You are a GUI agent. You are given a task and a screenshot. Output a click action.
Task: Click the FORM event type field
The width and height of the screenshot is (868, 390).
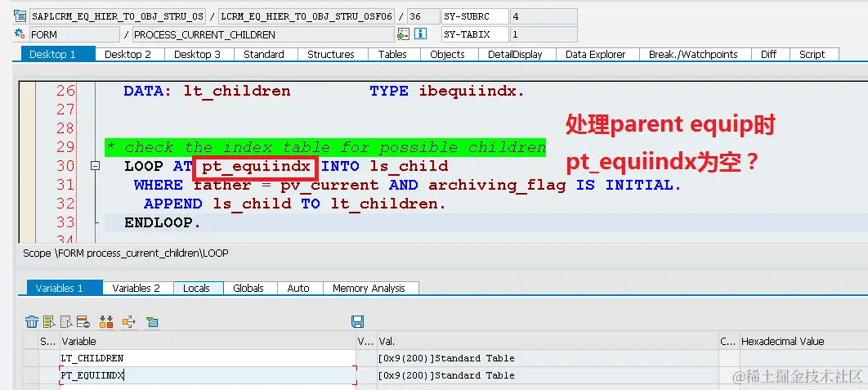(x=74, y=34)
